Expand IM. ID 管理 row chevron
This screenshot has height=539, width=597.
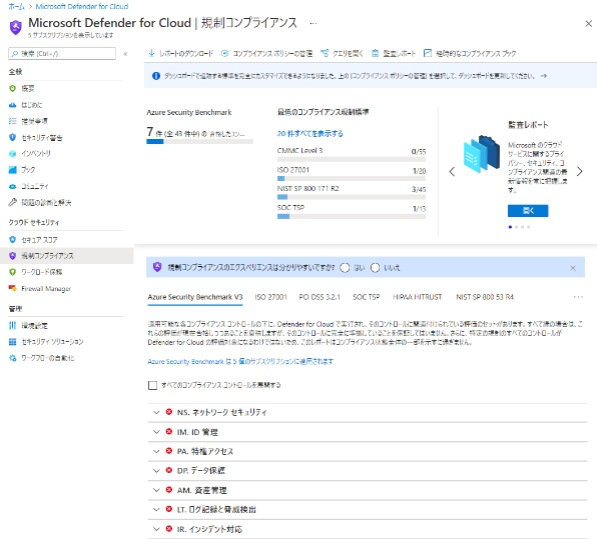[x=156, y=432]
